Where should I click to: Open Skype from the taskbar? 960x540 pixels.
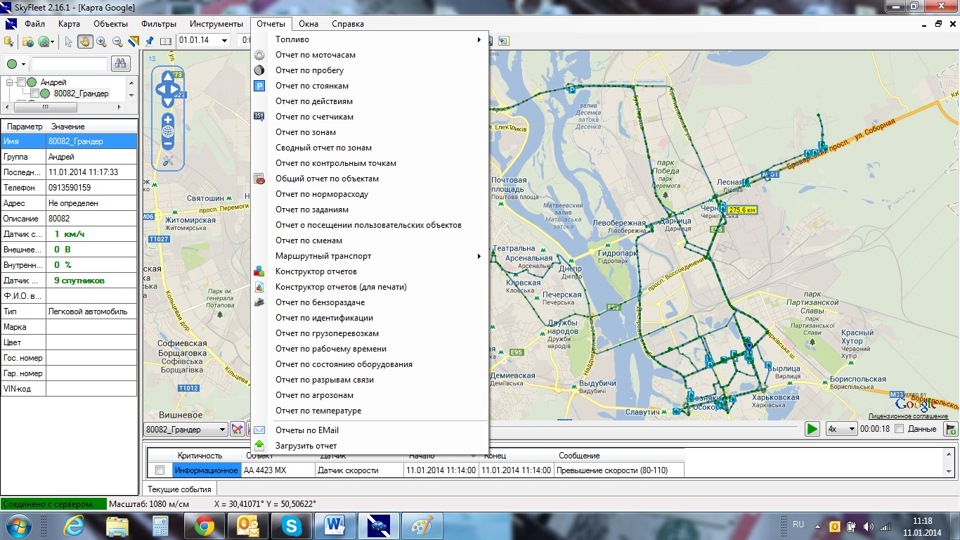[x=291, y=526]
